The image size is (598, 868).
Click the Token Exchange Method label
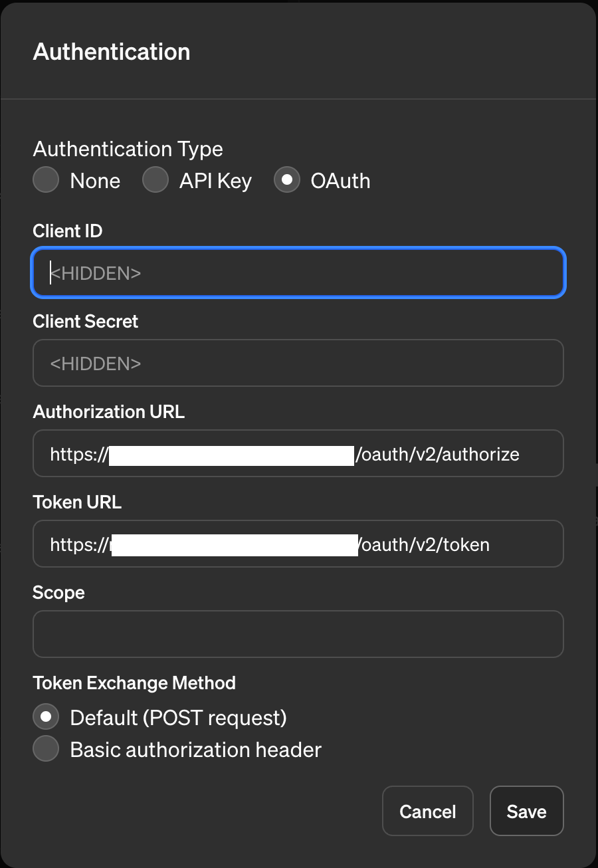point(134,683)
